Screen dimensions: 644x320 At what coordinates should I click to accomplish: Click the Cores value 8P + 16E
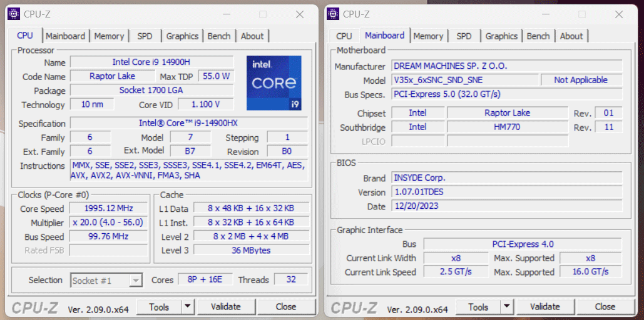(205, 279)
